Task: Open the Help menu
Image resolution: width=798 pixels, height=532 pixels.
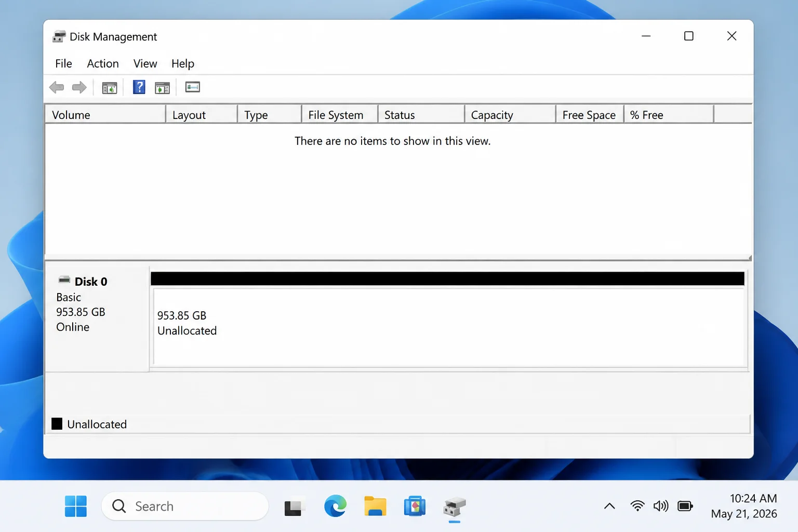Action: tap(183, 63)
